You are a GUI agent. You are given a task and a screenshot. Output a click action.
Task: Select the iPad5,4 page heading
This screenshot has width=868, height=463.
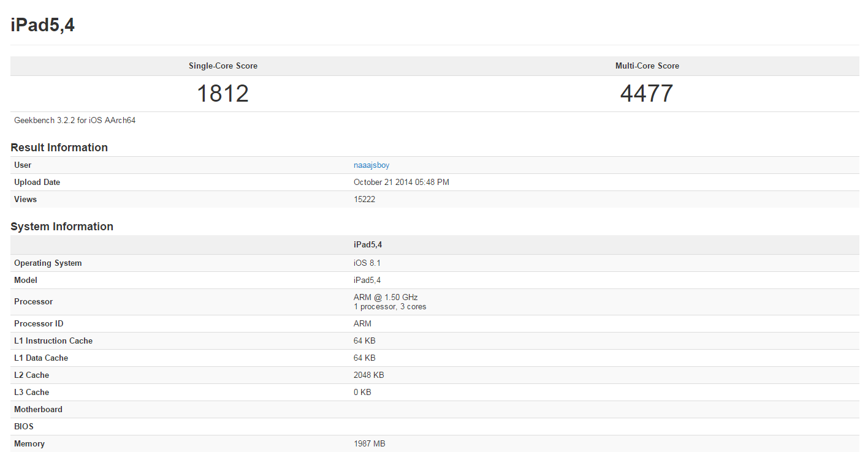click(43, 25)
